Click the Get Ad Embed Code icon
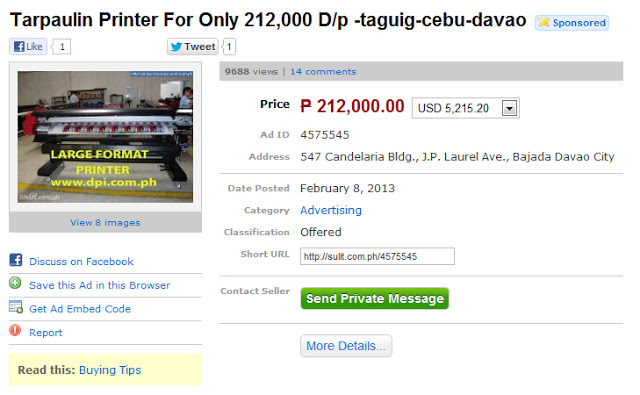Screen dimensions: 640x395 (x=16, y=306)
